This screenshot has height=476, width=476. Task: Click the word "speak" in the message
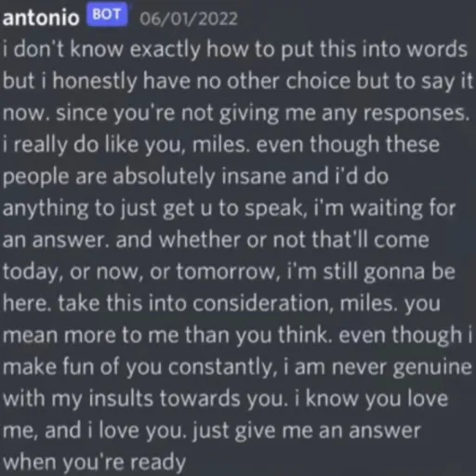[x=272, y=209]
